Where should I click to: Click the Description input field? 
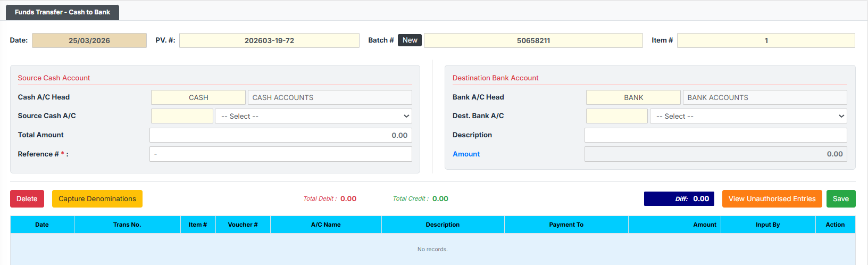(715, 135)
